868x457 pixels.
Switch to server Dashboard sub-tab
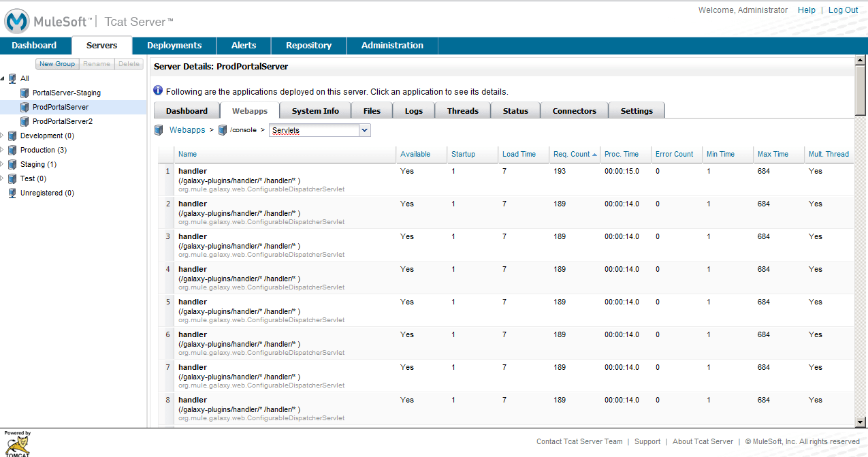pos(187,111)
